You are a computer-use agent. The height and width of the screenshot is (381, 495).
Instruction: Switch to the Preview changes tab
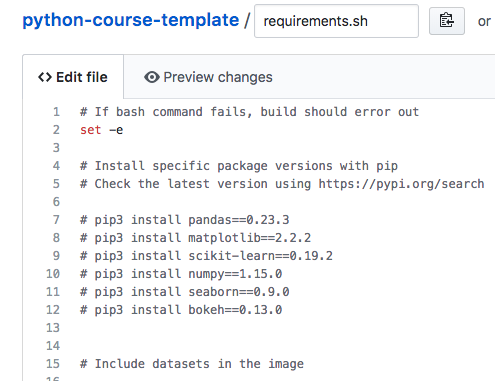(x=208, y=77)
